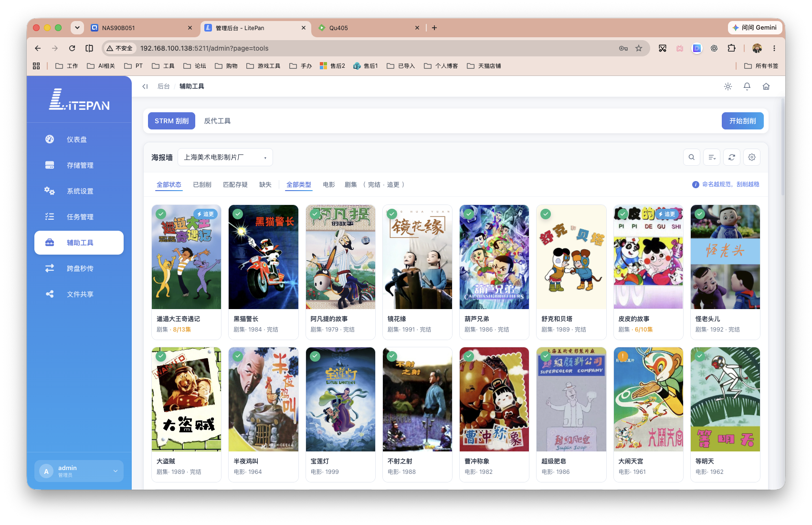The image size is (812, 525).
Task: Select the 全部状态 filter
Action: tap(169, 185)
